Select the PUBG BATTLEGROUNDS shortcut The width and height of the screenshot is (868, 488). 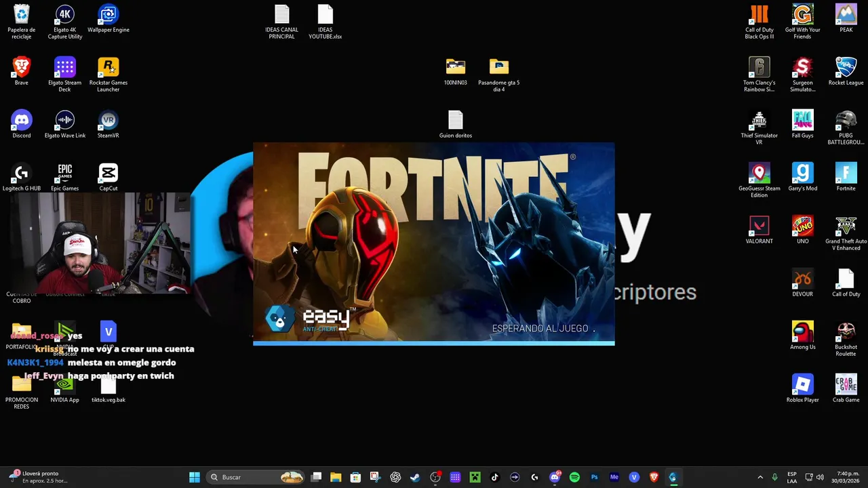(x=846, y=127)
